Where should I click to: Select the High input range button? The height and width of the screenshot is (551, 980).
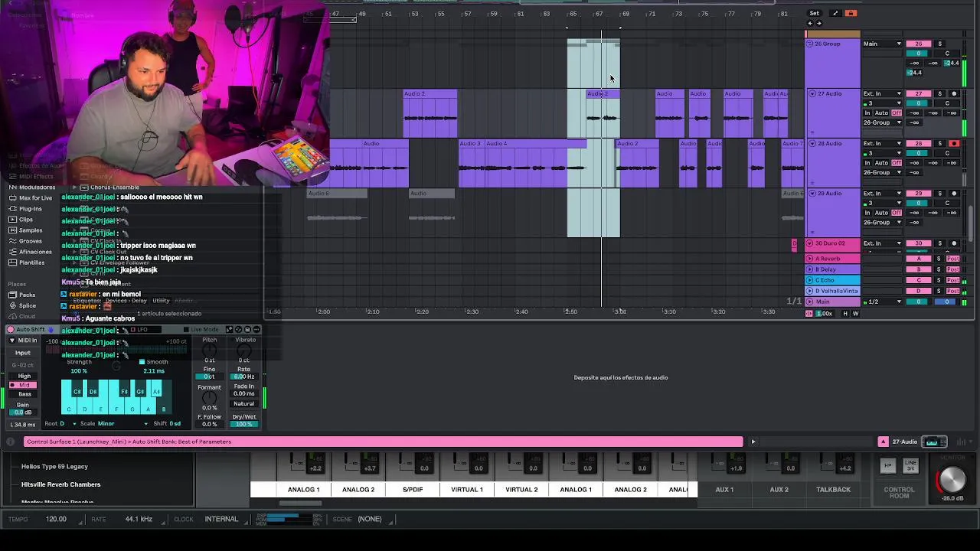pos(24,376)
